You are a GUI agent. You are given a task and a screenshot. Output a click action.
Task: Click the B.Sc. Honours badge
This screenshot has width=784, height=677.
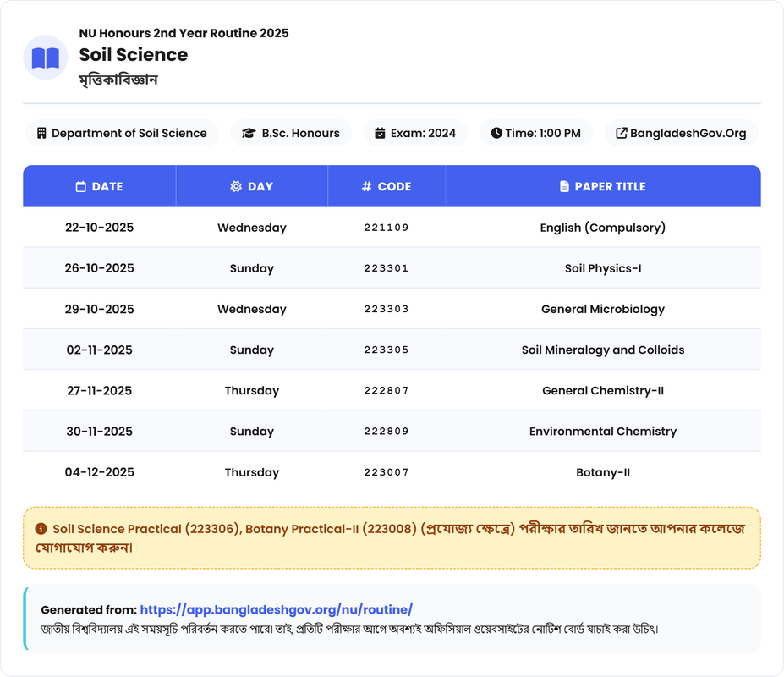[x=291, y=133]
